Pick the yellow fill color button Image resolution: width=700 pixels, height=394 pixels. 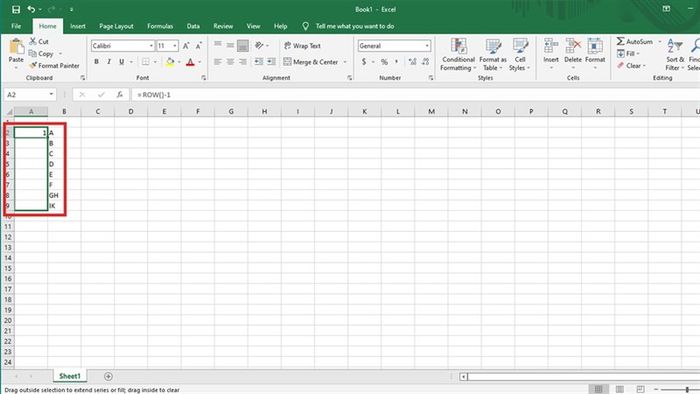point(170,62)
